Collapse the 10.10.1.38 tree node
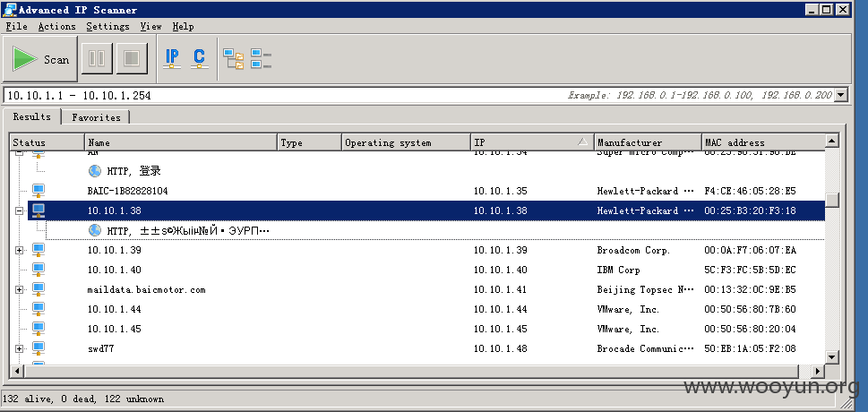The width and height of the screenshot is (868, 412). tap(20, 210)
